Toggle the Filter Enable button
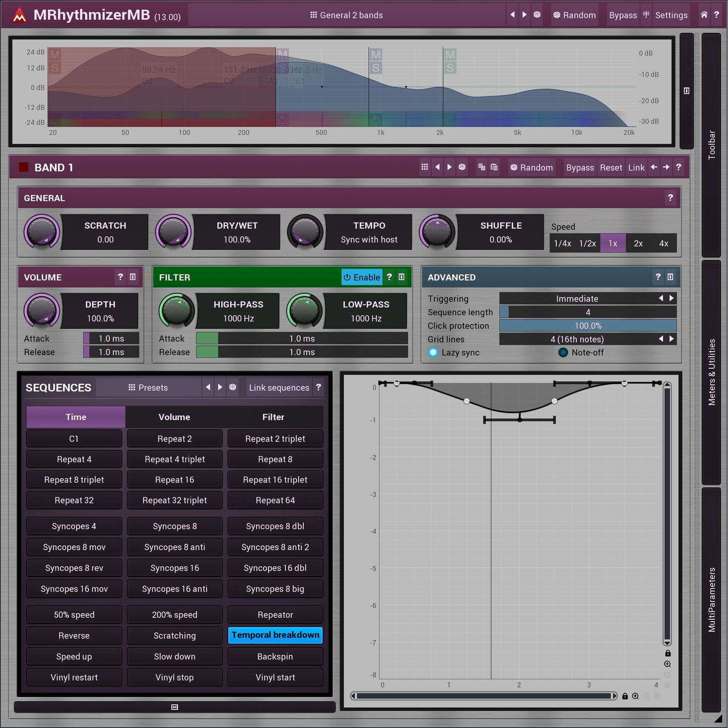Image resolution: width=728 pixels, height=728 pixels. point(362,277)
